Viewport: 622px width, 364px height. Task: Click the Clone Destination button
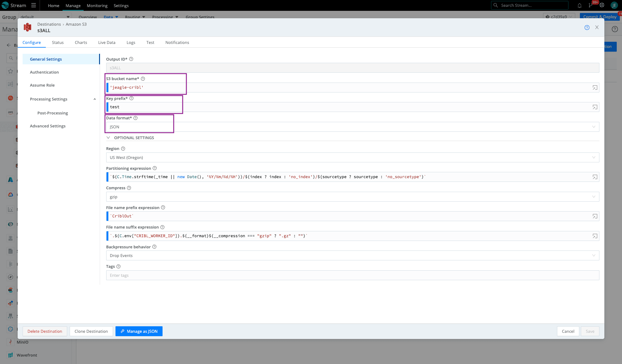click(x=91, y=332)
